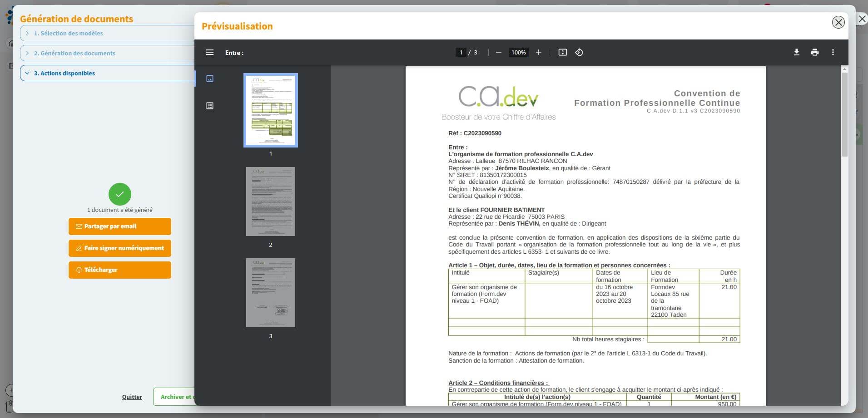Click the 'Jérôme Boulesteix' name in document

(522, 168)
